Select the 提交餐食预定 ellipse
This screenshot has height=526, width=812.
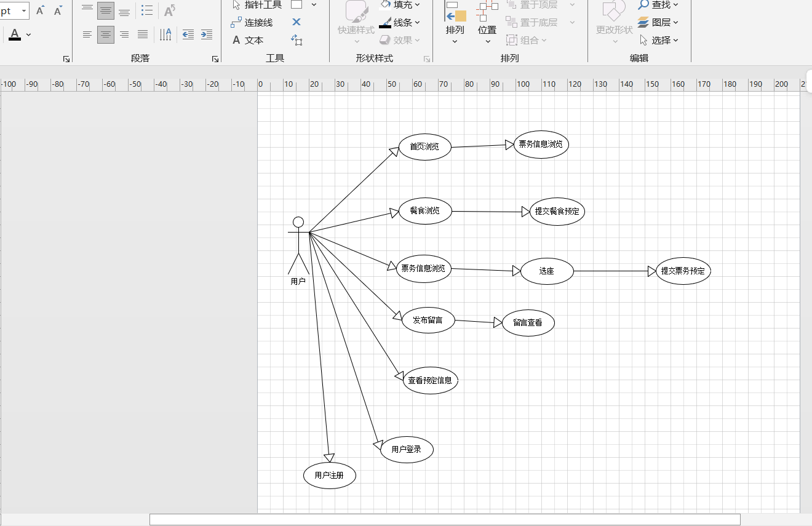557,211
